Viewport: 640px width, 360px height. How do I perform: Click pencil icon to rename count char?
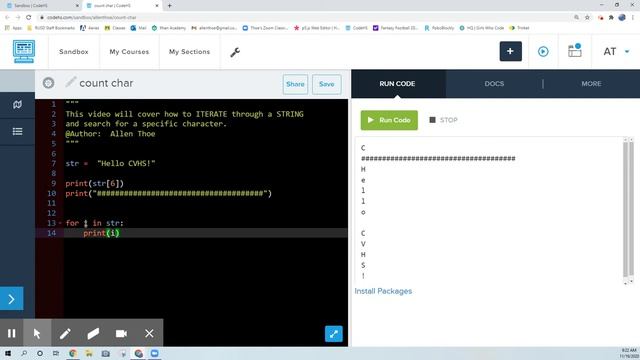click(x=71, y=82)
